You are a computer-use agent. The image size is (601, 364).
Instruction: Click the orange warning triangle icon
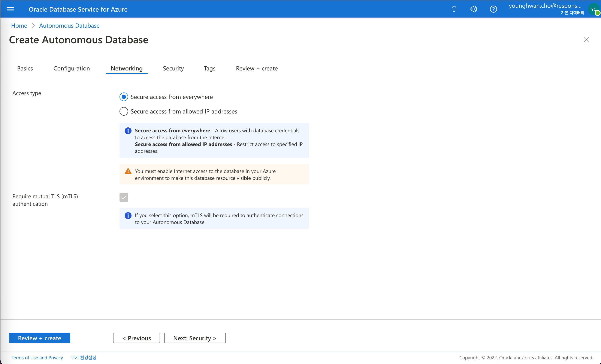pyautogui.click(x=128, y=171)
